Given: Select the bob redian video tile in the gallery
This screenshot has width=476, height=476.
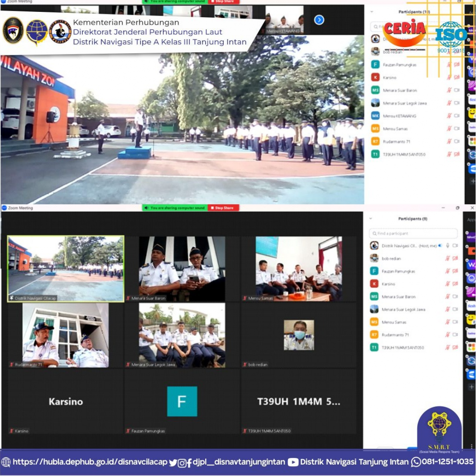Looking at the screenshot, I should click(x=299, y=335).
